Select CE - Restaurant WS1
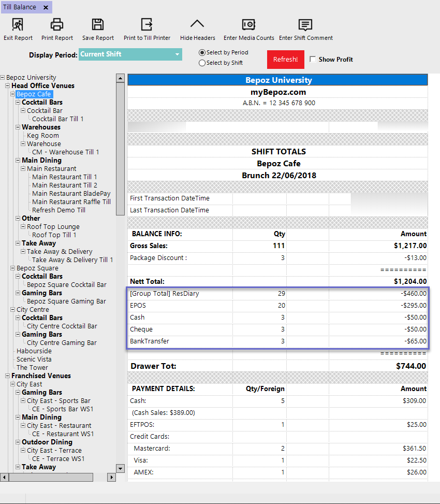Image resolution: width=440 pixels, height=504 pixels. pyautogui.click(x=63, y=434)
